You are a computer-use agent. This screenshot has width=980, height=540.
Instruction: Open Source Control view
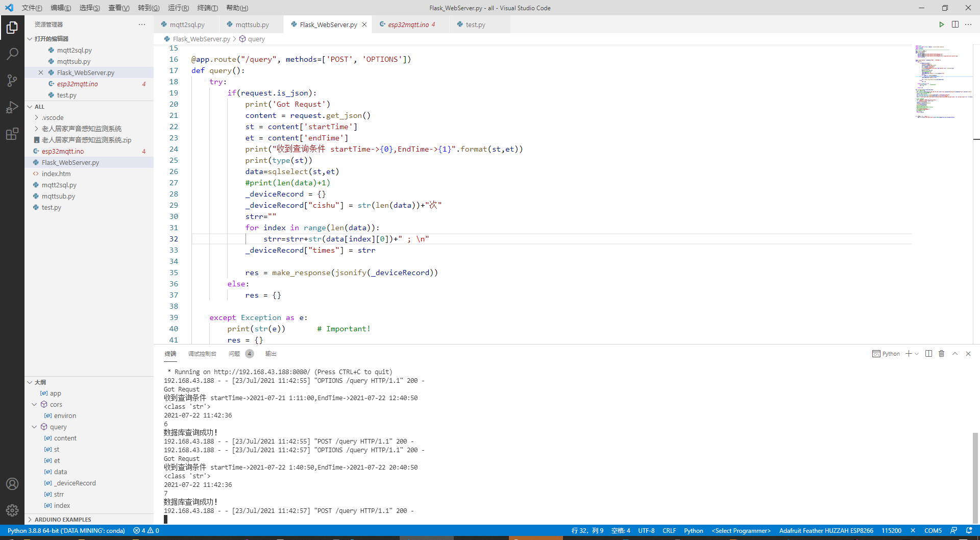click(12, 81)
